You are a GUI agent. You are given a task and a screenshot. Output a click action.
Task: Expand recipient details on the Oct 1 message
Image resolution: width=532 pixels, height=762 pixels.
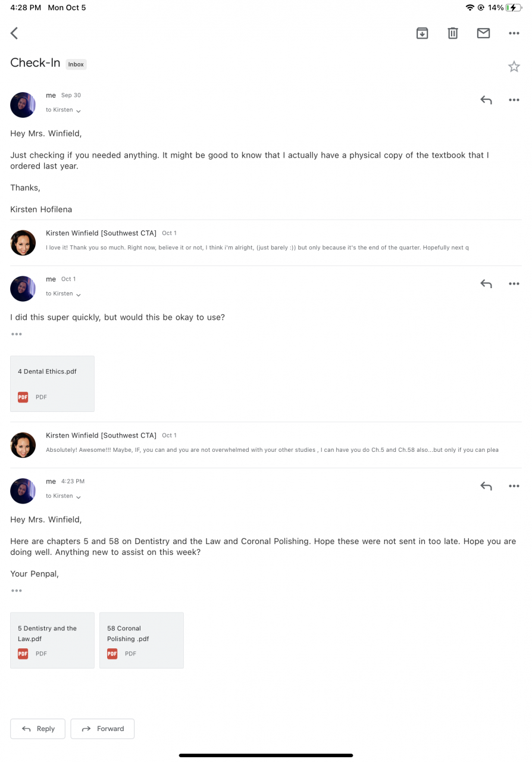coord(78,295)
